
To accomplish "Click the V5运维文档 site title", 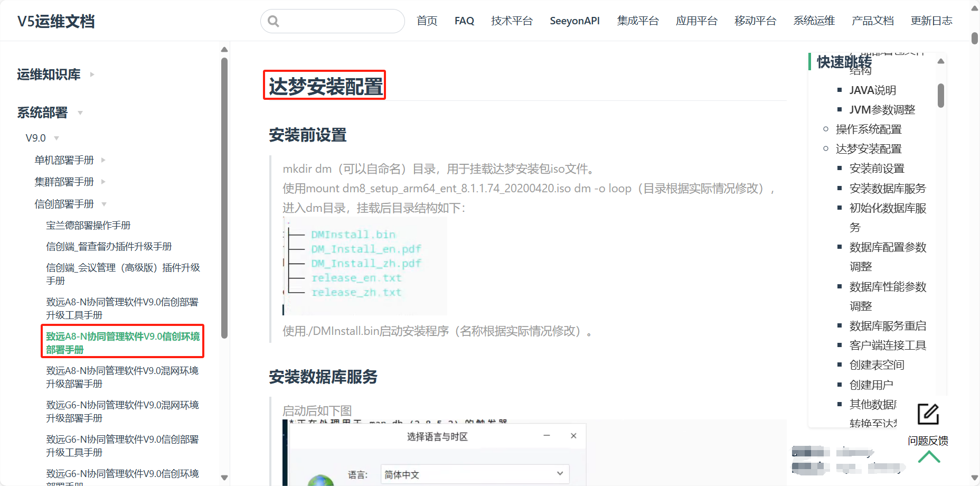I will click(56, 22).
